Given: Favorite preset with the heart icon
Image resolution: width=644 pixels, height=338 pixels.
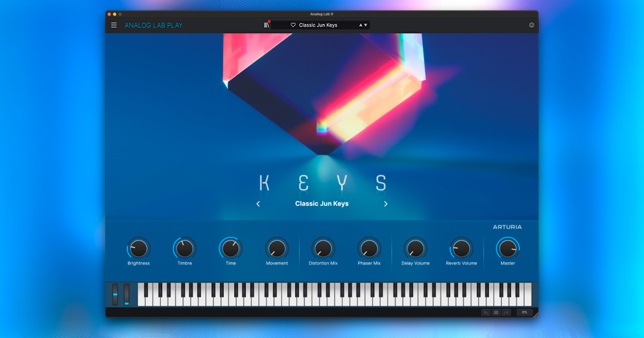Looking at the screenshot, I should [x=293, y=25].
